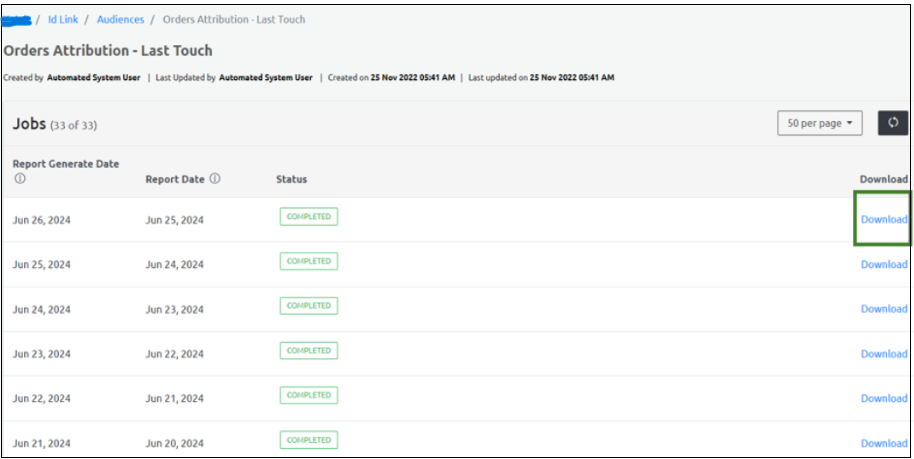The width and height of the screenshot is (914, 459).
Task: Open the Id Link breadcrumb
Action: tap(64, 19)
